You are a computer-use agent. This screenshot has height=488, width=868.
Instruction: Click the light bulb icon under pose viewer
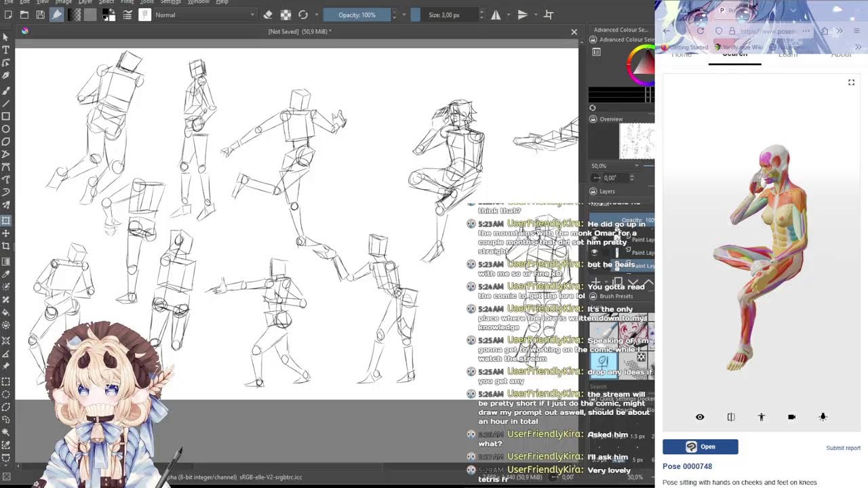tap(823, 417)
